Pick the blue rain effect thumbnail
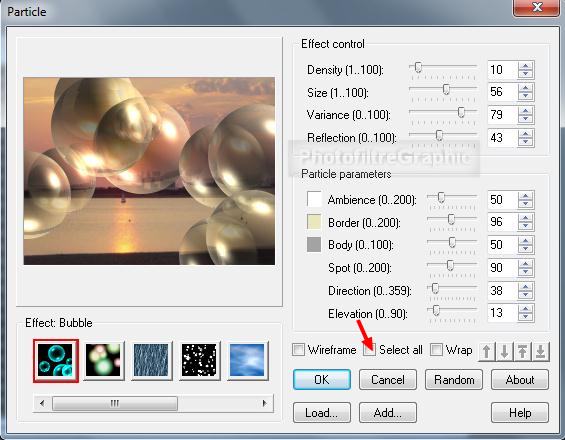The image size is (565, 440). [151, 360]
